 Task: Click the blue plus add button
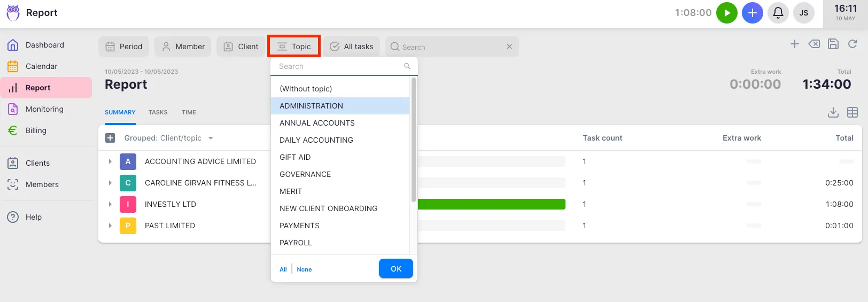(x=752, y=13)
